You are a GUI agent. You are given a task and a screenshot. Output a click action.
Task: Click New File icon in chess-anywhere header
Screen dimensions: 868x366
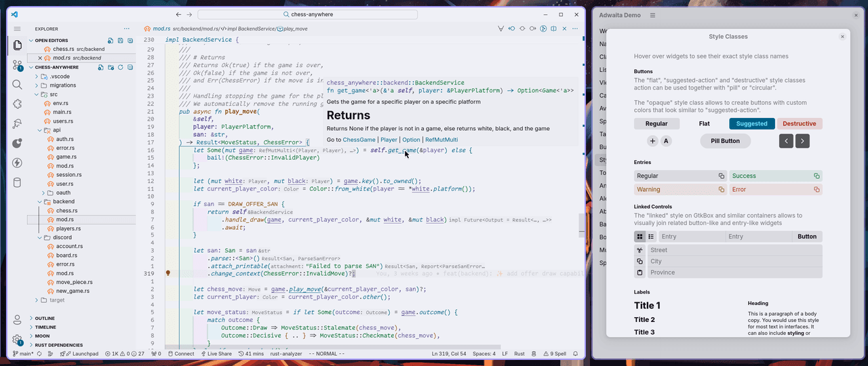pyautogui.click(x=100, y=67)
